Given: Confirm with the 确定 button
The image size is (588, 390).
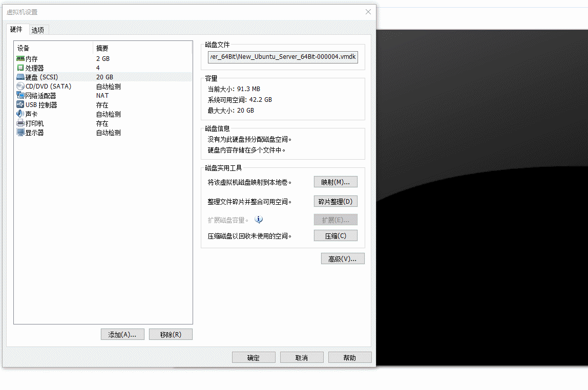Looking at the screenshot, I should click(254, 357).
